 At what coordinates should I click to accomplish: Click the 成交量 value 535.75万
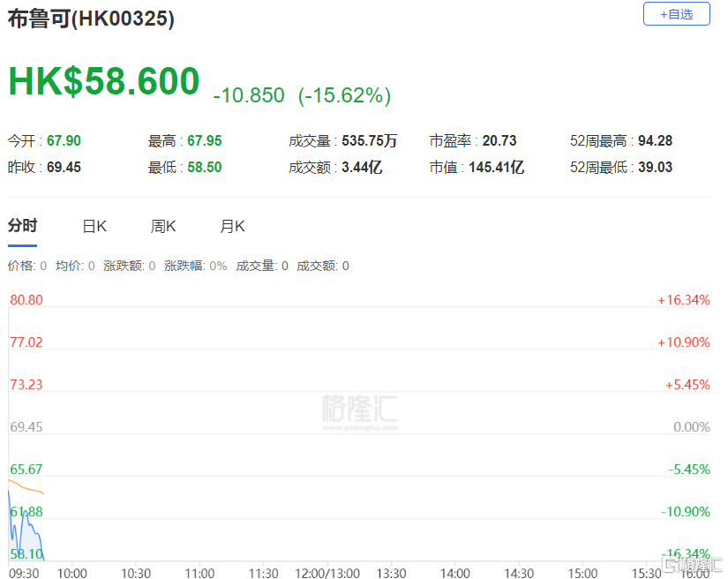tap(369, 140)
